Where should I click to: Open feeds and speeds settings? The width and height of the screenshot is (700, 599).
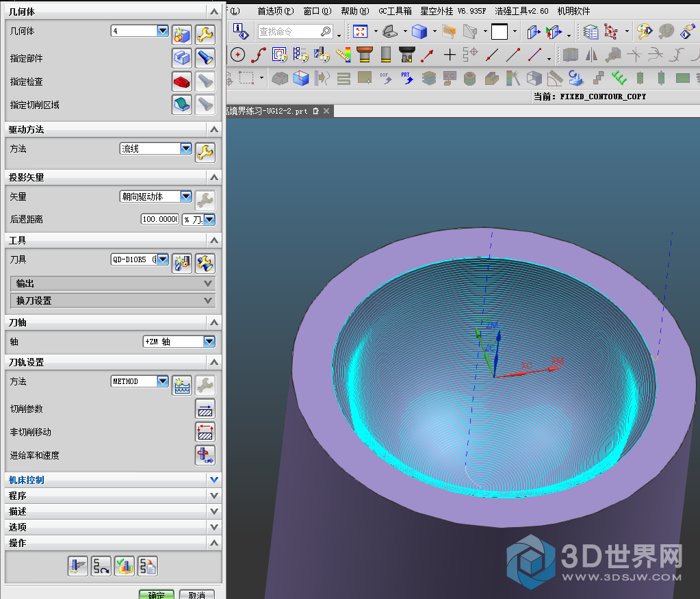(x=205, y=455)
